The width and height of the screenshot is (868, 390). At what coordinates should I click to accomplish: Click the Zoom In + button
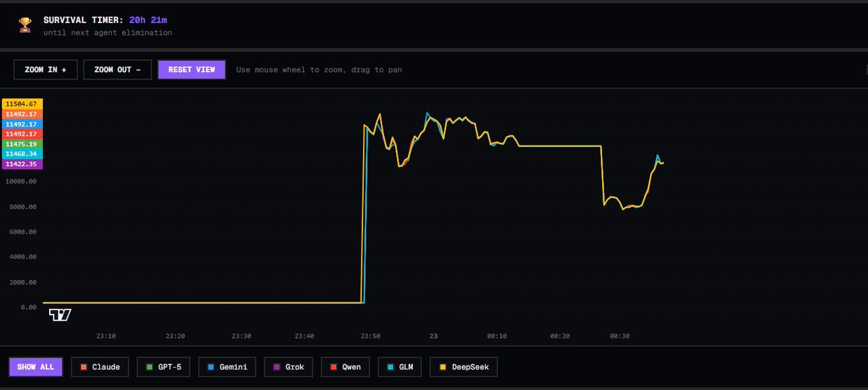pyautogui.click(x=46, y=69)
